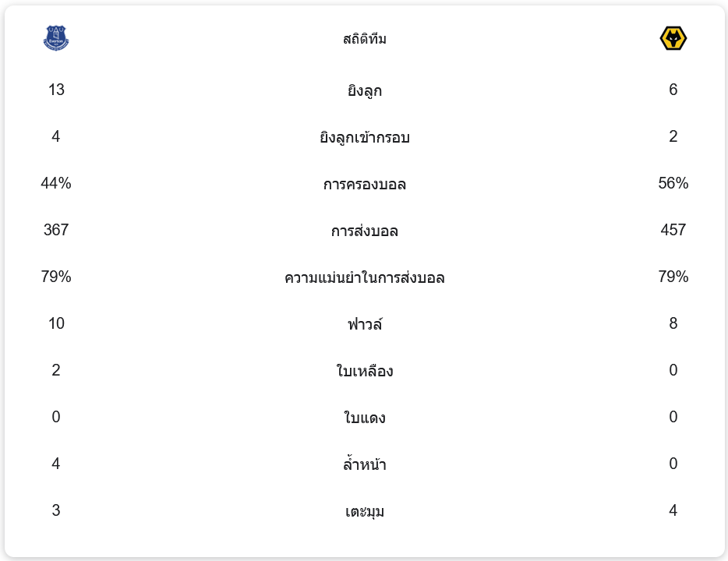Viewport: 728px width, 561px height.
Task: Click the Everton club crest icon
Action: 56,37
